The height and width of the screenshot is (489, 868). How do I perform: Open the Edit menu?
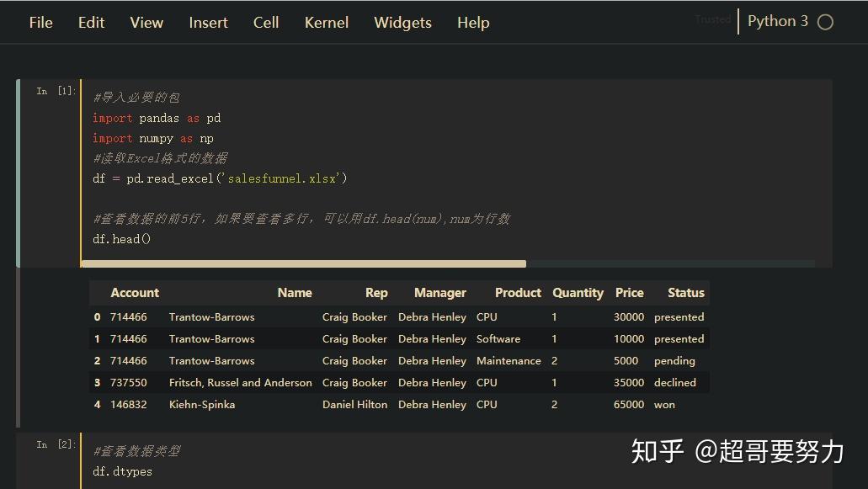[x=90, y=23]
